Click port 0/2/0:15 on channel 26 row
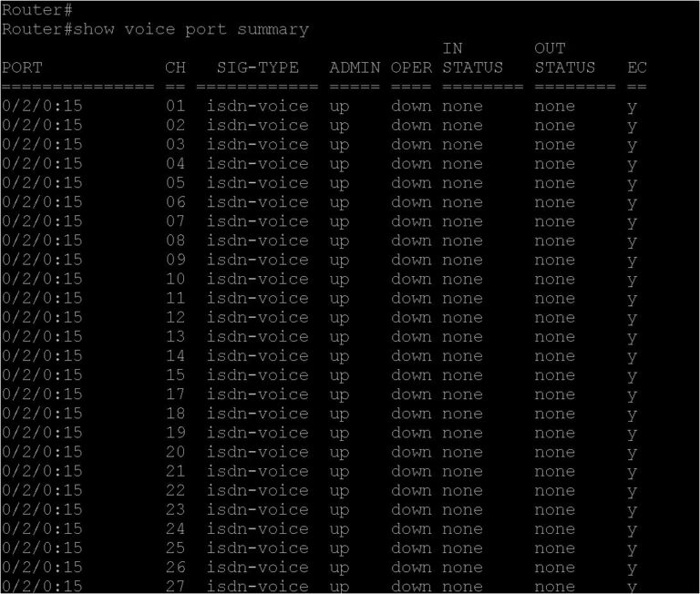Screen dimensions: 700x594 [42, 567]
